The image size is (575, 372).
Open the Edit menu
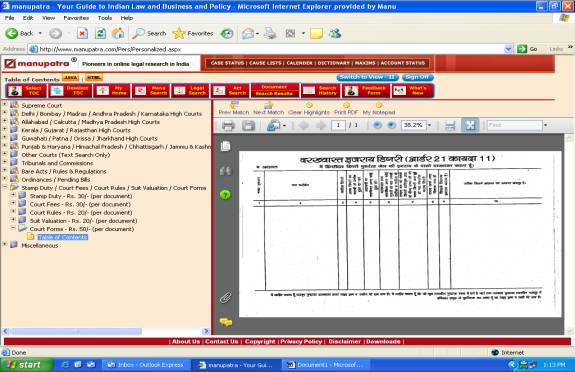point(28,18)
